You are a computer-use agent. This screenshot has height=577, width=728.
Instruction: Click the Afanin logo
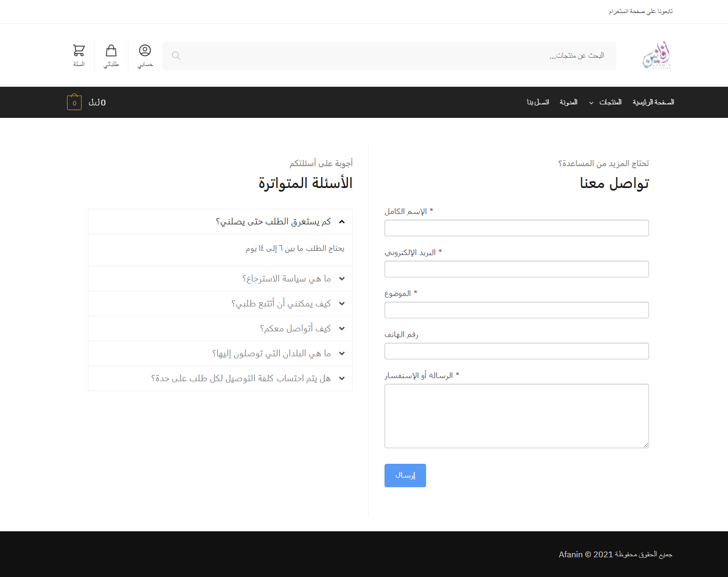[657, 56]
